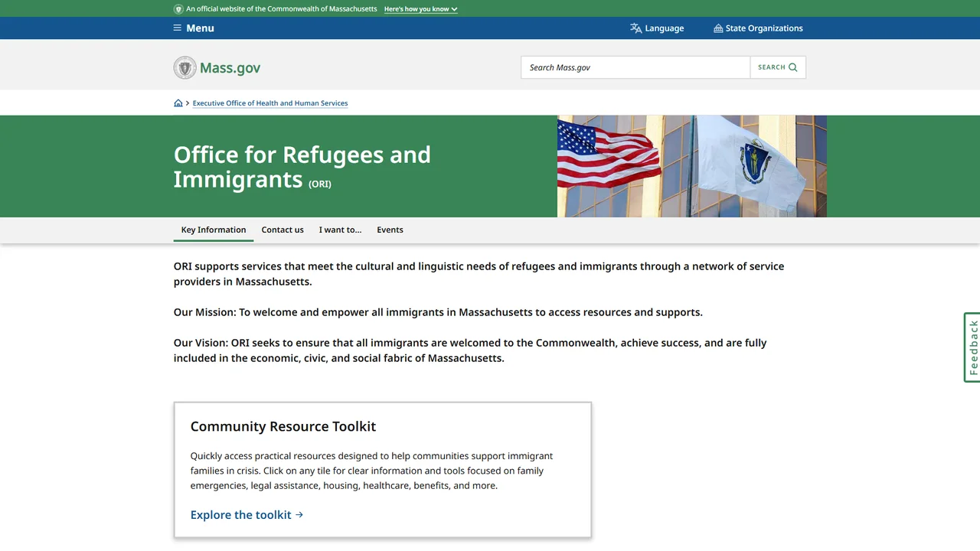The image size is (980, 551).
Task: Select the Key Information tab
Action: [214, 230]
